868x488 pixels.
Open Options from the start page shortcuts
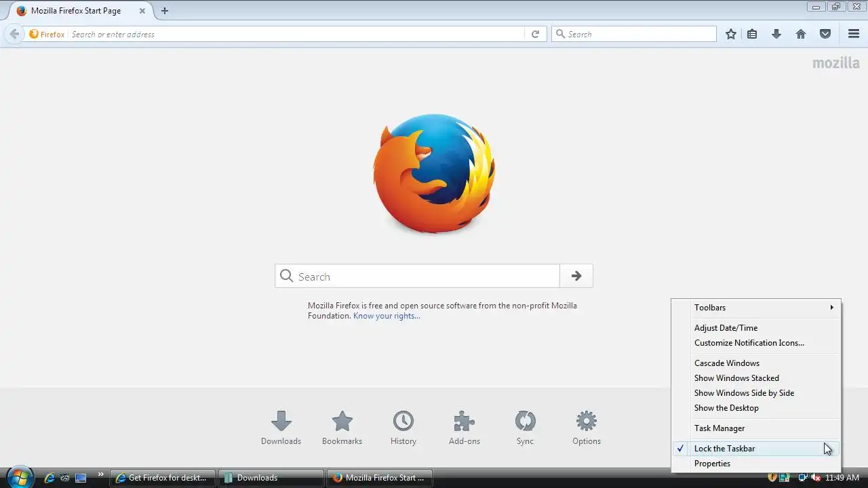[586, 428]
